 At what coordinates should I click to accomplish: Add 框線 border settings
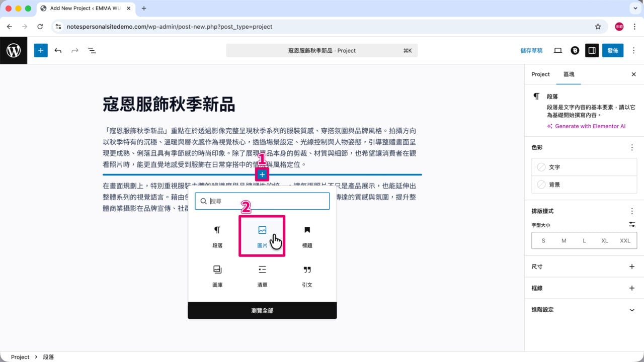pyautogui.click(x=632, y=288)
